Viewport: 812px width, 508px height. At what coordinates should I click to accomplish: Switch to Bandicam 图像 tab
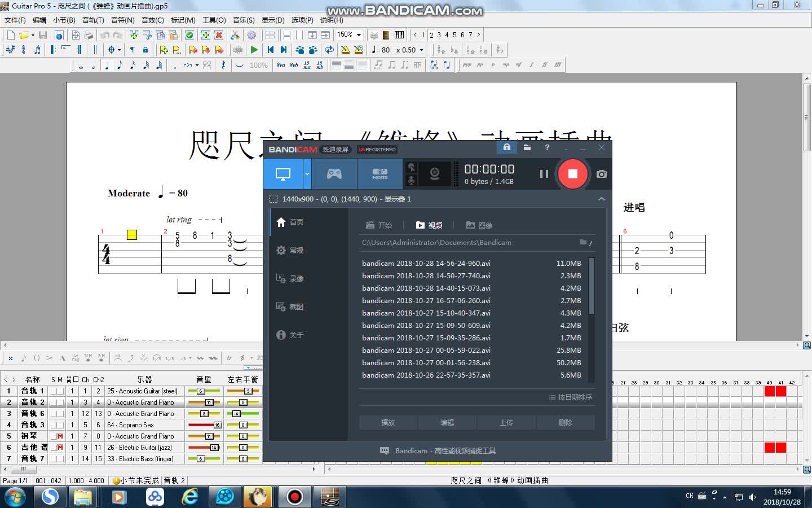click(479, 225)
